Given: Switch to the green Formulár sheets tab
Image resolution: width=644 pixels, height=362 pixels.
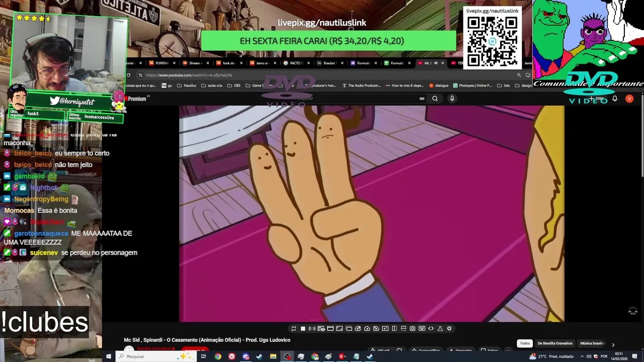Looking at the screenshot, I should pyautogui.click(x=396, y=63).
